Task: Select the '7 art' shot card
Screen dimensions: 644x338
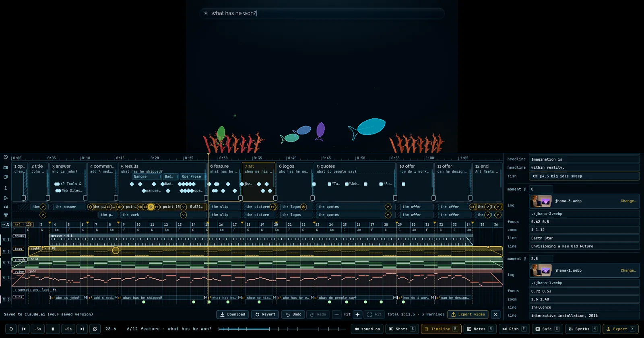Action: (258, 181)
